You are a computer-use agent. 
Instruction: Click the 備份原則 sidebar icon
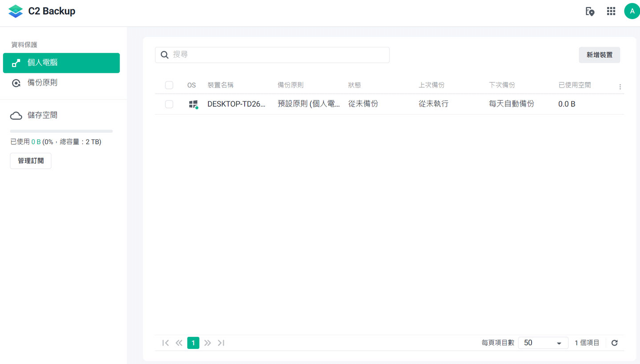click(16, 83)
